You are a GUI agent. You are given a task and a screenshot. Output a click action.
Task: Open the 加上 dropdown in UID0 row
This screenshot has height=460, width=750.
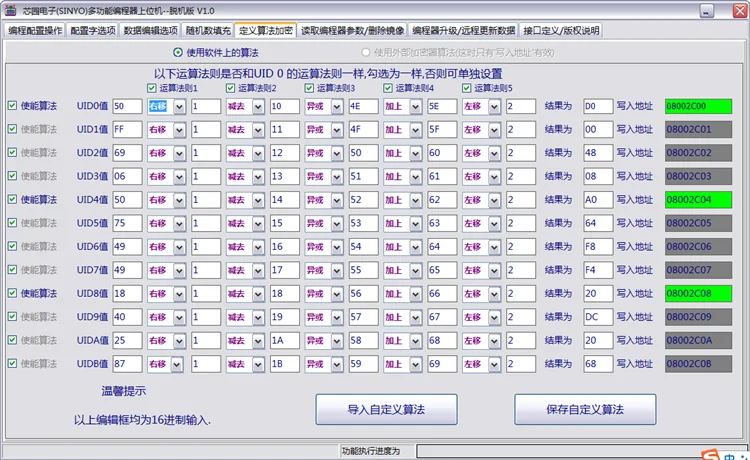[416, 107]
